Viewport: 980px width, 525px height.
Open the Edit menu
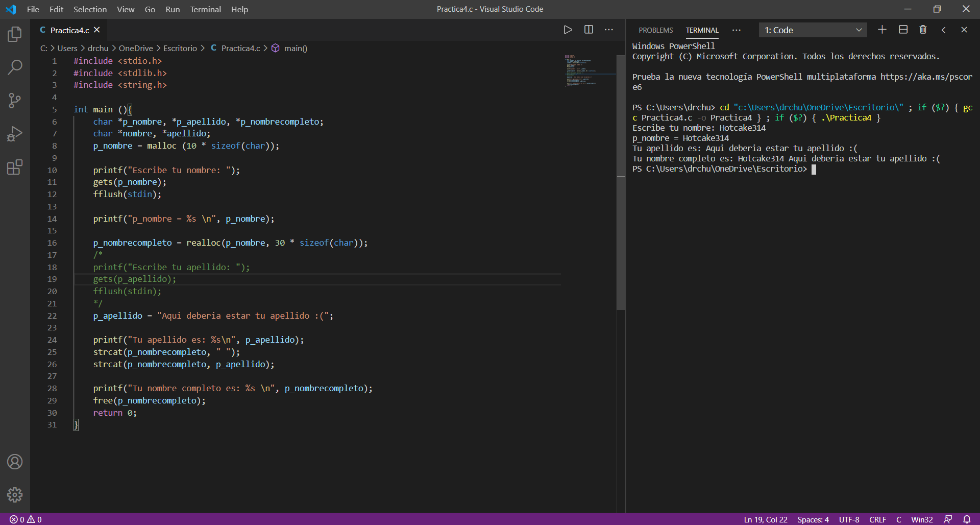point(56,9)
